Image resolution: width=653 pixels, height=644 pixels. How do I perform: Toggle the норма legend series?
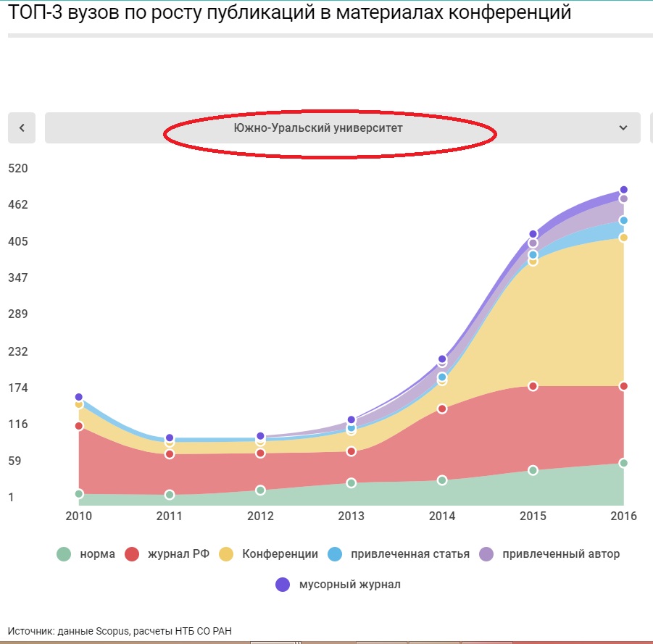(97, 554)
